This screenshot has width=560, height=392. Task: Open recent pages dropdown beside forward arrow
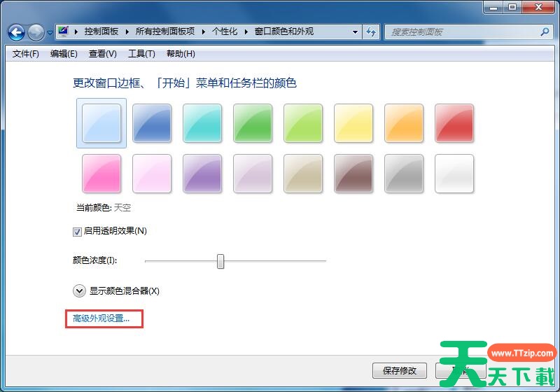point(50,32)
